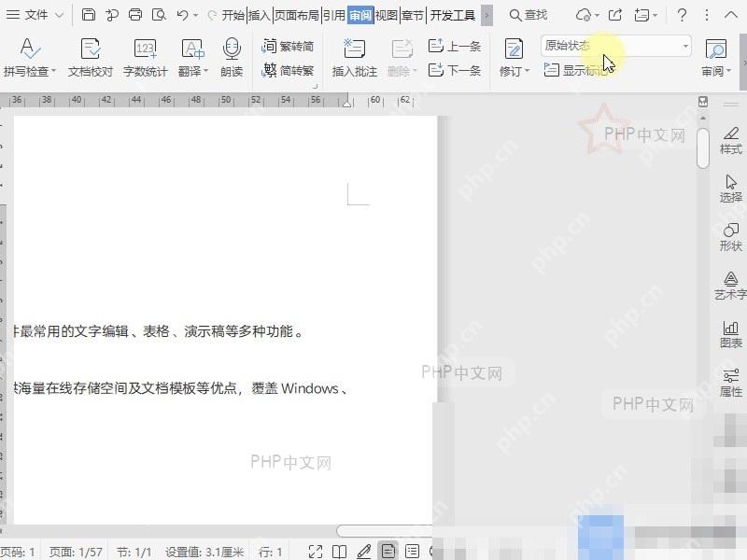Viewport: 747px width, 560px height.
Task: Switch to the 插入 tab
Action: [260, 15]
